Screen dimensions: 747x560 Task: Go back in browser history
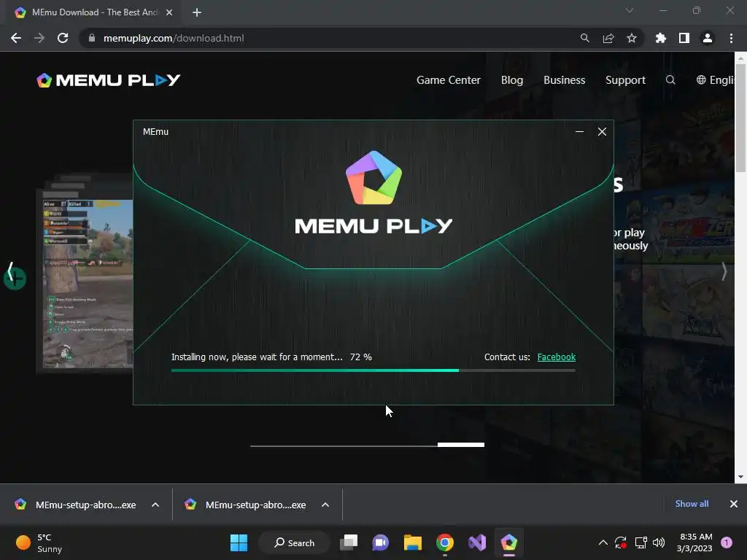(x=16, y=38)
